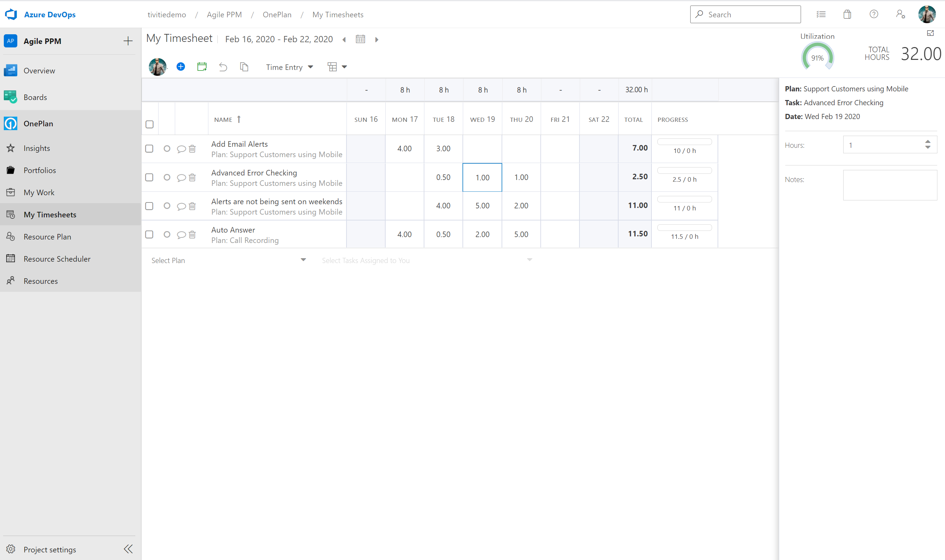This screenshot has width=945, height=560.
Task: Click the green calendar autofill icon
Action: [x=202, y=67]
